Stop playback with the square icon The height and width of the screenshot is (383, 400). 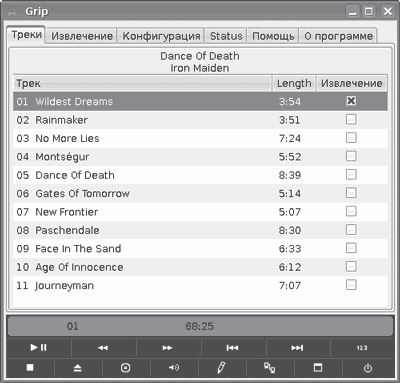tap(30, 368)
